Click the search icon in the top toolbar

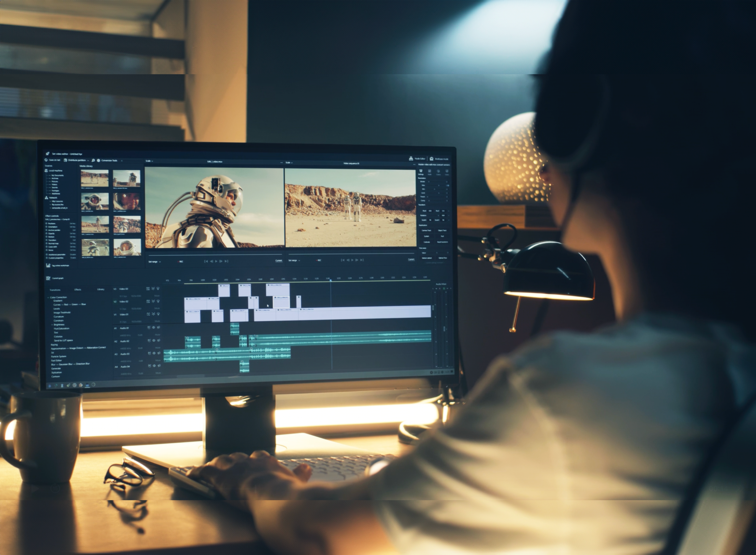coord(93,161)
